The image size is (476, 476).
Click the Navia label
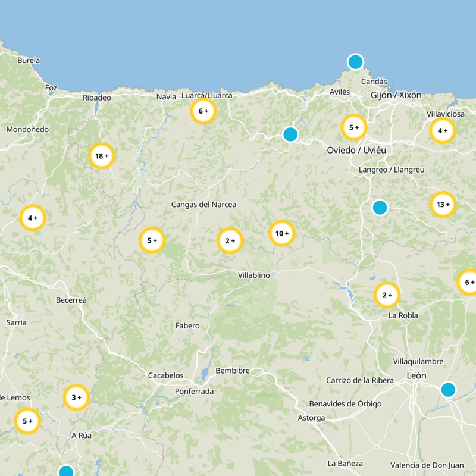[x=166, y=96]
